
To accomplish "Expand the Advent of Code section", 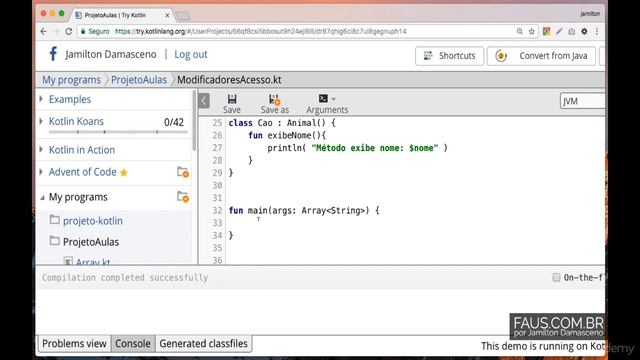I will coord(41,172).
